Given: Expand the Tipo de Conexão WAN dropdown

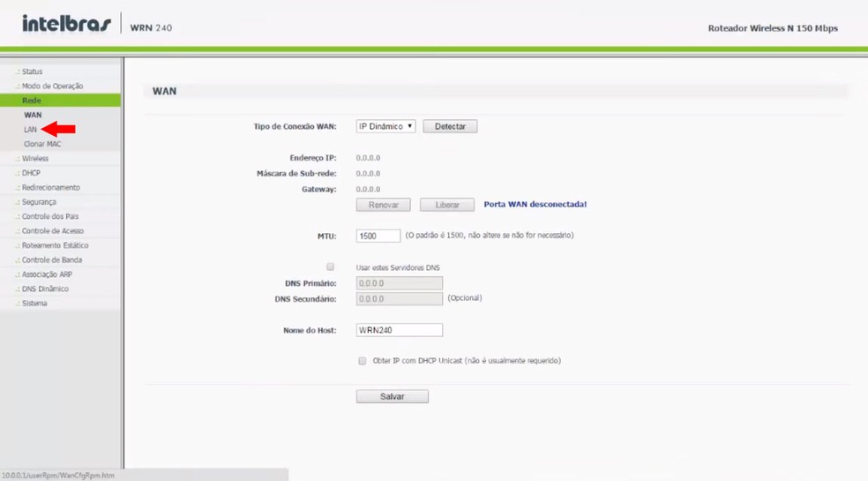Looking at the screenshot, I should [x=385, y=126].
